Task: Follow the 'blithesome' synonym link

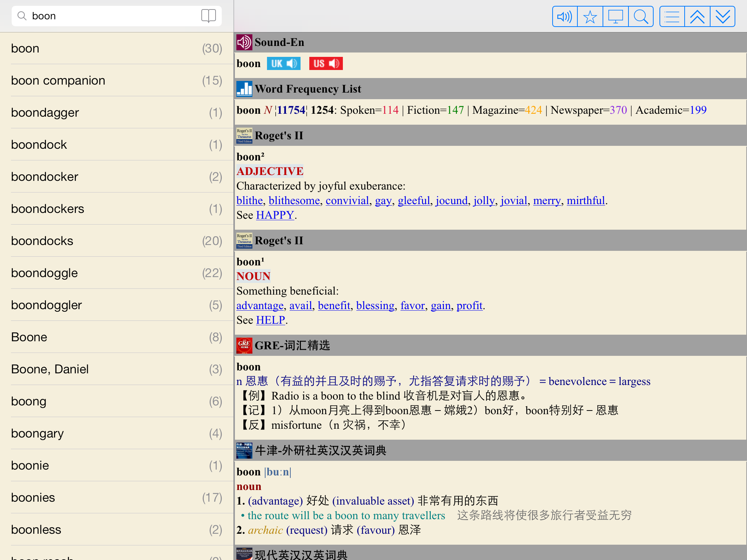Action: pyautogui.click(x=294, y=201)
